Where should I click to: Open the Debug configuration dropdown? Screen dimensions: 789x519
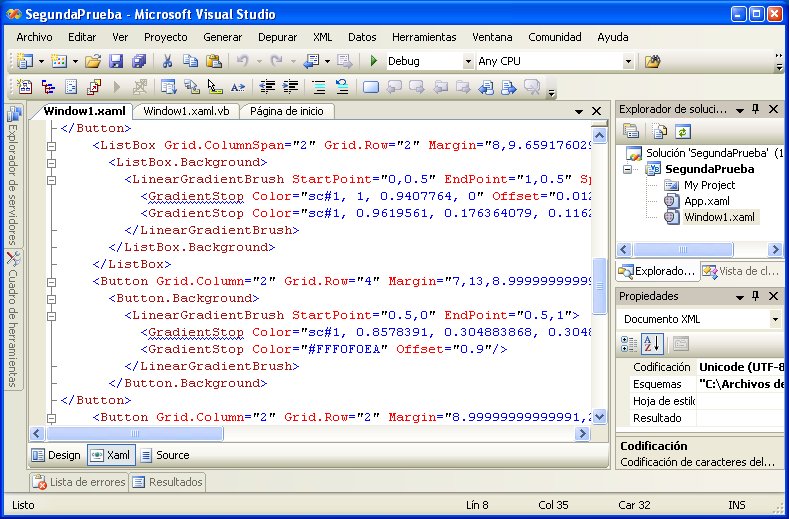(468, 61)
